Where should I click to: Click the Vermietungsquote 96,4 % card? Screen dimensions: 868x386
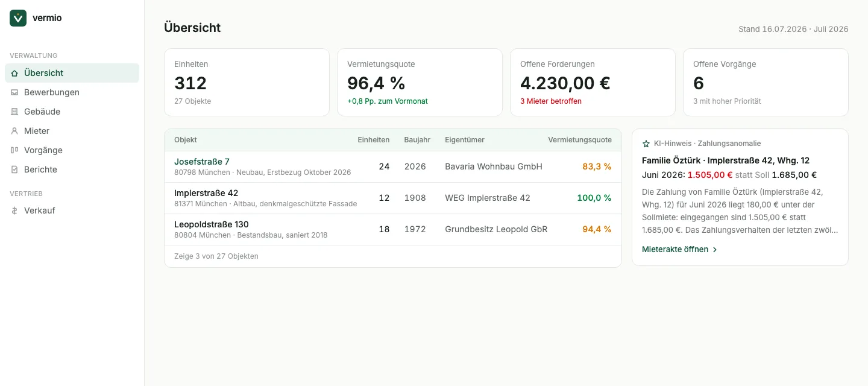[x=420, y=82]
